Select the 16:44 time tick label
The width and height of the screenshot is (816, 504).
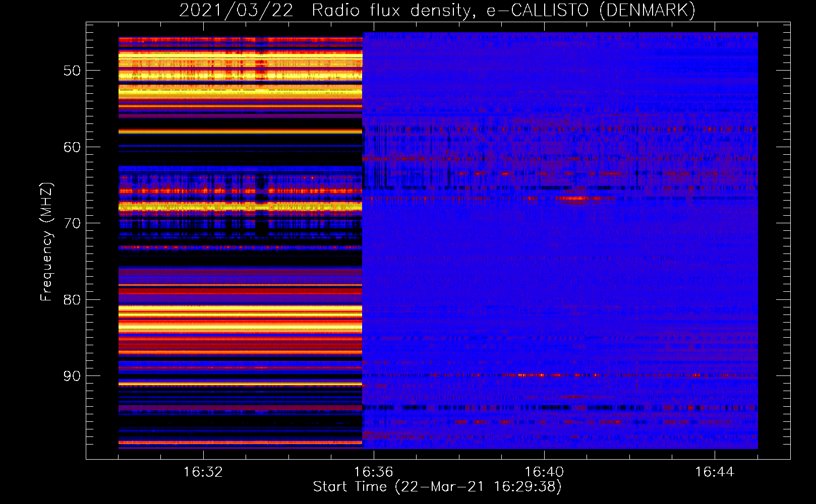(x=715, y=472)
